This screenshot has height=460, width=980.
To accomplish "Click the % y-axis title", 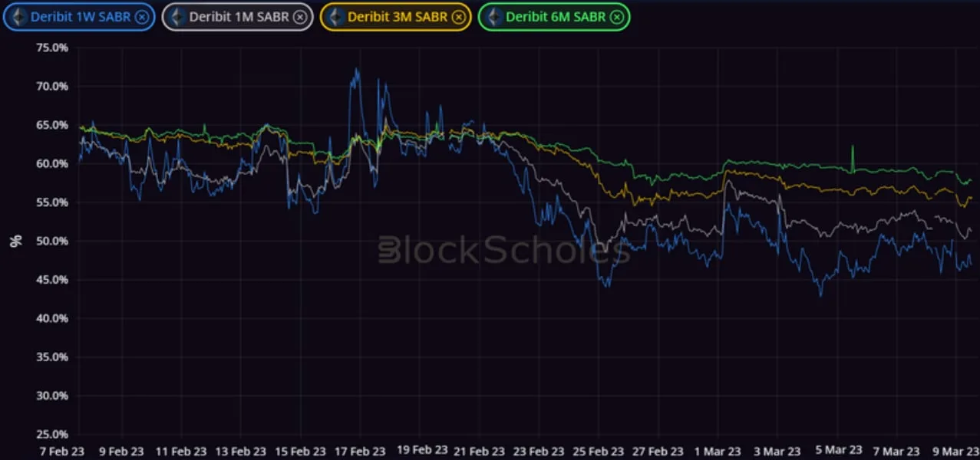I will [x=16, y=241].
